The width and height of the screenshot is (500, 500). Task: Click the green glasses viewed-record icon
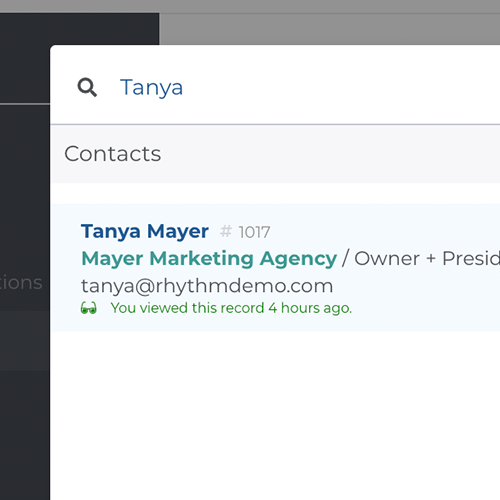89,308
